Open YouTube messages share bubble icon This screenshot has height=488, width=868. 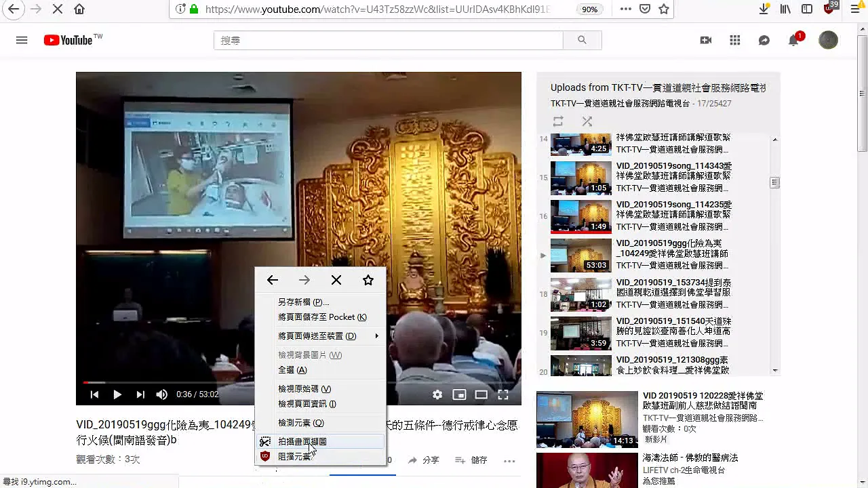click(x=764, y=40)
